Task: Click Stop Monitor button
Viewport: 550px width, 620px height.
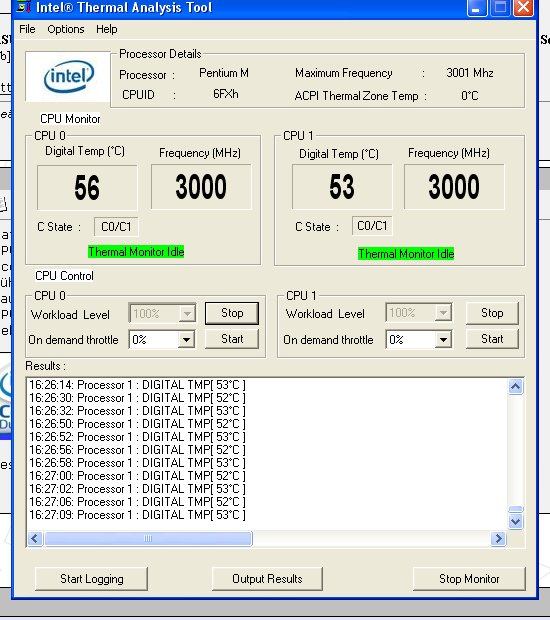Action: 469,579
